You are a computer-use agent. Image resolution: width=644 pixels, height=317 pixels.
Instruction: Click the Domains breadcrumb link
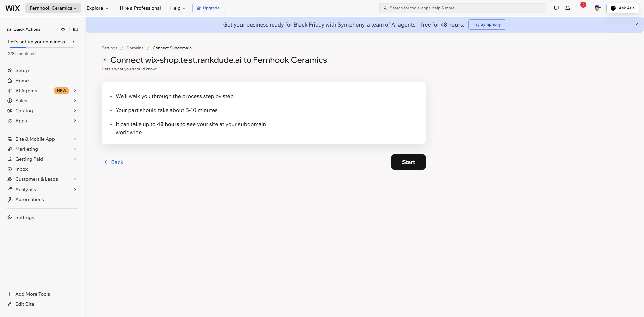[x=135, y=48]
